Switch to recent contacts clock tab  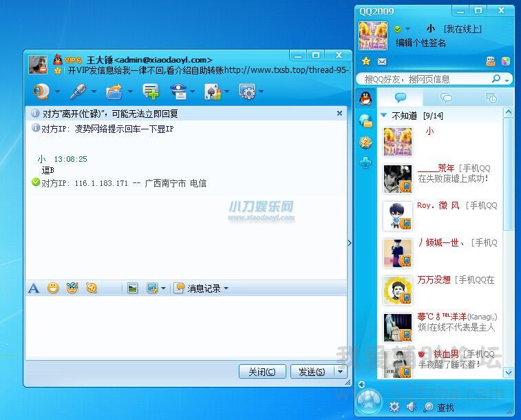(x=491, y=98)
